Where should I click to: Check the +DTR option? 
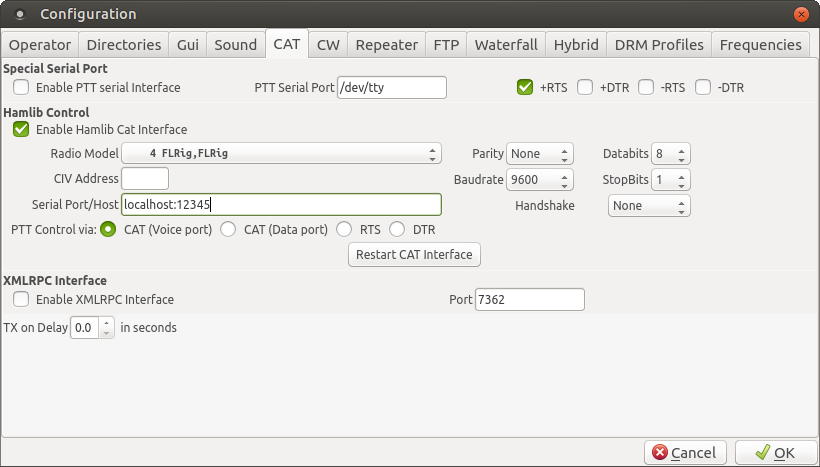585,88
